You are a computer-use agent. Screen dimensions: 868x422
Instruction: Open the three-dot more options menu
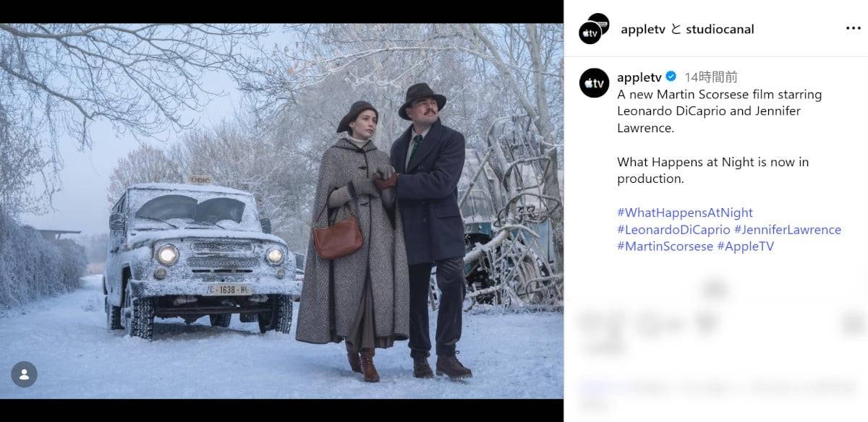[853, 29]
